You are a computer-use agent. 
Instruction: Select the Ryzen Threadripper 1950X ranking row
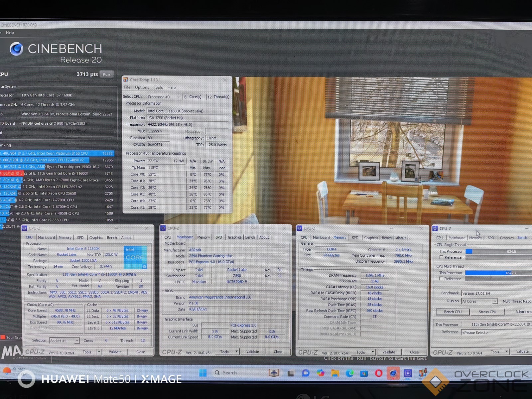click(x=57, y=167)
